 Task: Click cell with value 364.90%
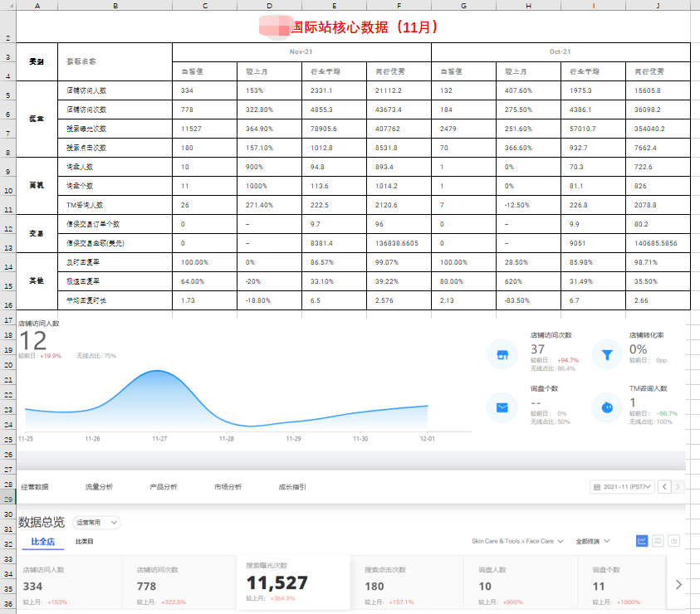(x=270, y=129)
